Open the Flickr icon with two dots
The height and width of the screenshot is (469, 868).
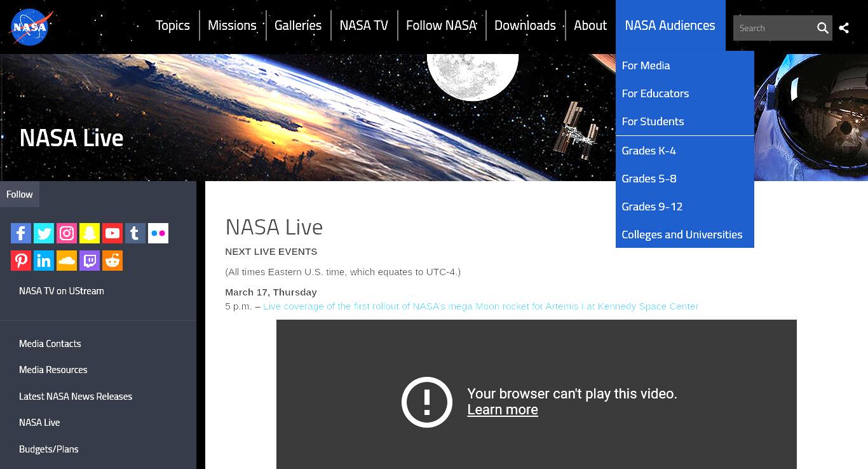tap(158, 233)
